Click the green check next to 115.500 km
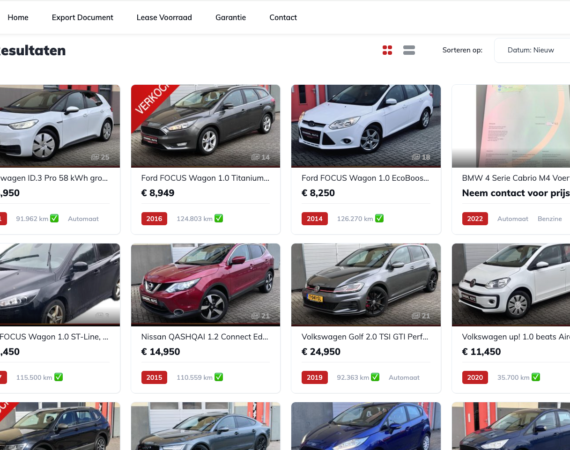The image size is (570, 450). 59,377
